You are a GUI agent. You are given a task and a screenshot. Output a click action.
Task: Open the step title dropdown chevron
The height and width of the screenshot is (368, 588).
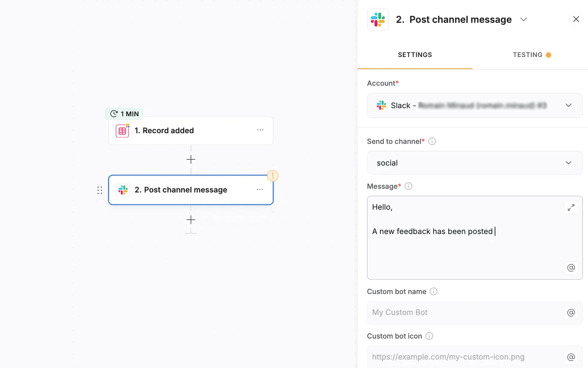click(524, 19)
